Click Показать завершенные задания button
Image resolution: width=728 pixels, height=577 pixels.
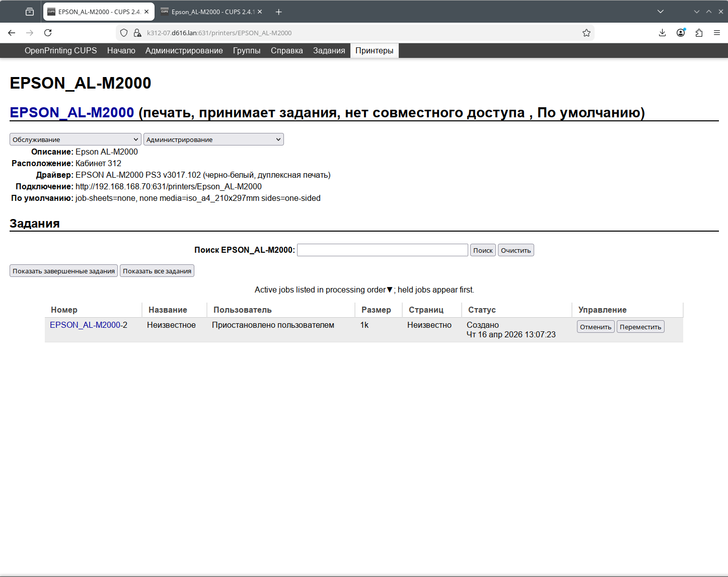(63, 271)
